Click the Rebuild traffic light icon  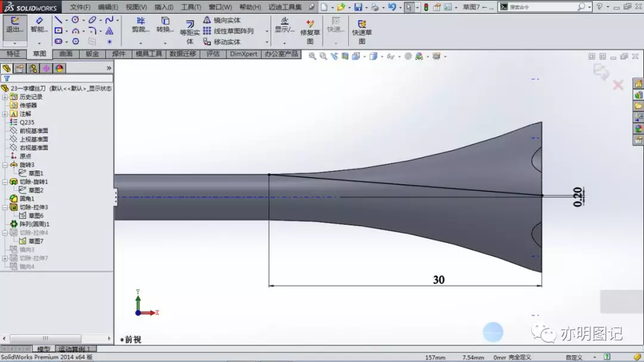[426, 7]
